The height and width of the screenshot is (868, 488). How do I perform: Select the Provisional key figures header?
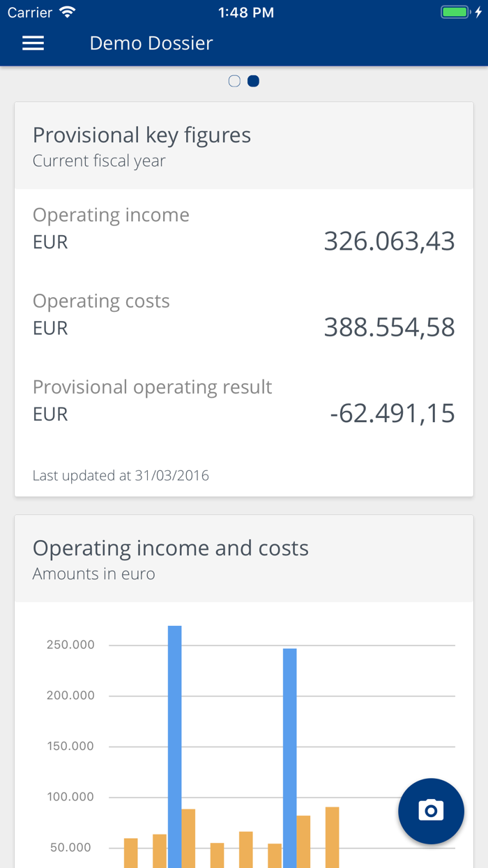(142, 135)
